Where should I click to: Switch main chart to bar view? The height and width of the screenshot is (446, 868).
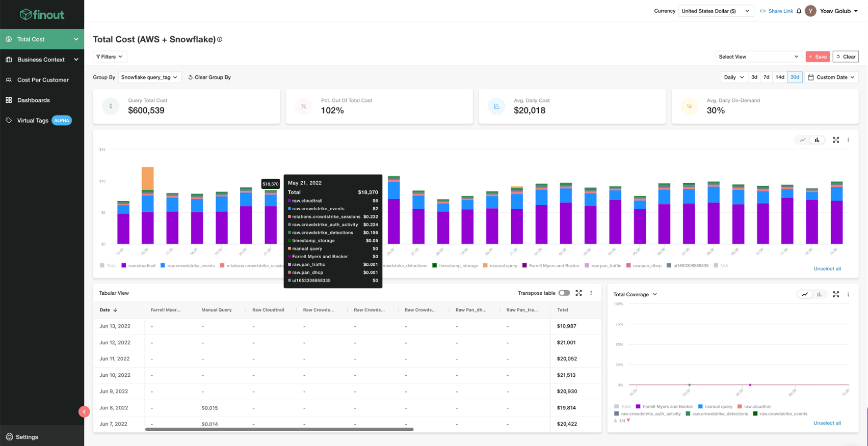tap(817, 140)
